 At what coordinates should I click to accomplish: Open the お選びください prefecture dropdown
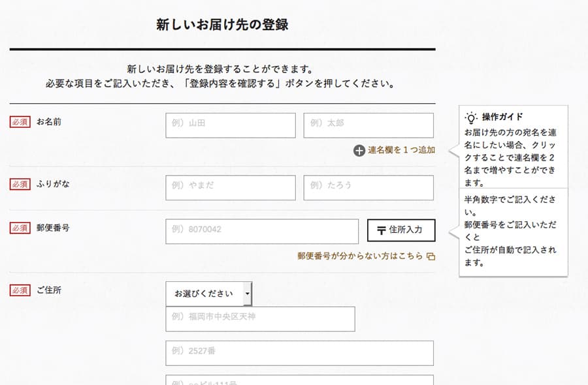pyautogui.click(x=208, y=294)
